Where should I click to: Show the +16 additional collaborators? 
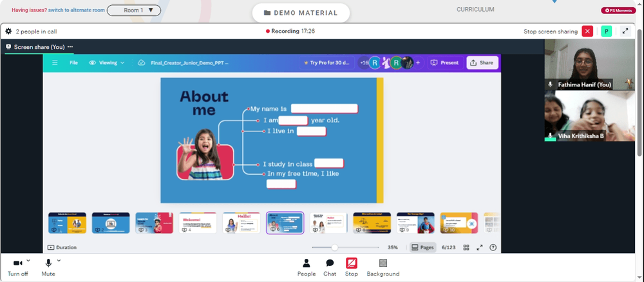(x=363, y=63)
